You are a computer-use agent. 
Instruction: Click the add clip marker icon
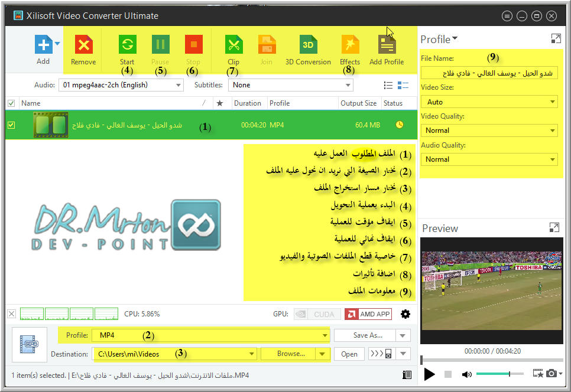coord(538,374)
